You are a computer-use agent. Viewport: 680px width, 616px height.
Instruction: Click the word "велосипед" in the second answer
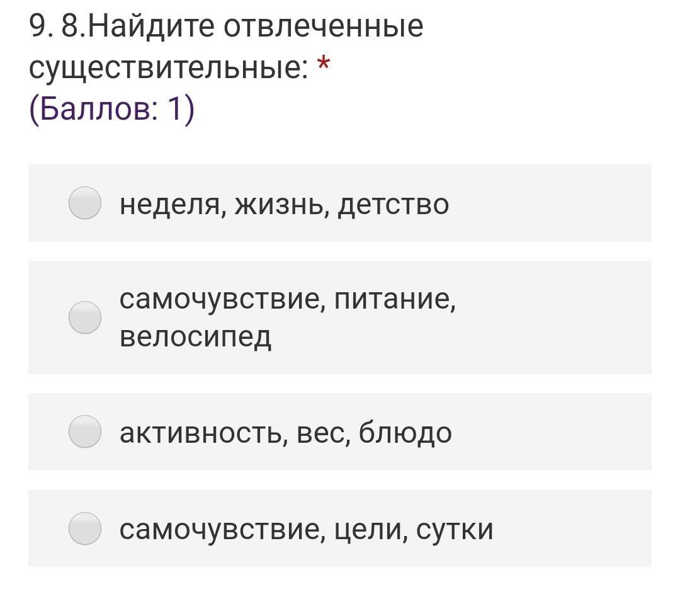point(195,336)
